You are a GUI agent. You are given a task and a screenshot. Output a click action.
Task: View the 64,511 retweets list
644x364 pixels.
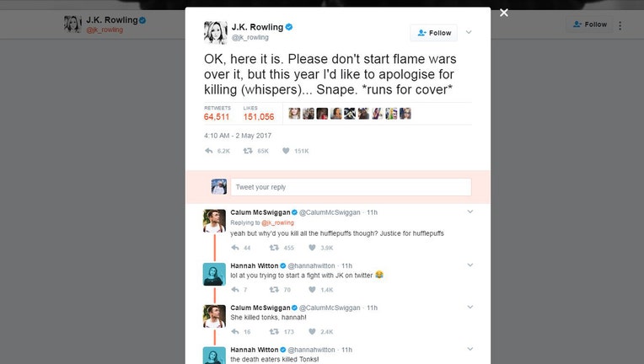(x=217, y=116)
